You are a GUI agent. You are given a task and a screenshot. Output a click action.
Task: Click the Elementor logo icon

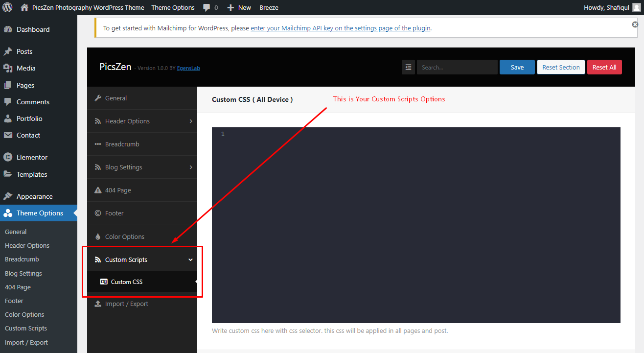8,157
